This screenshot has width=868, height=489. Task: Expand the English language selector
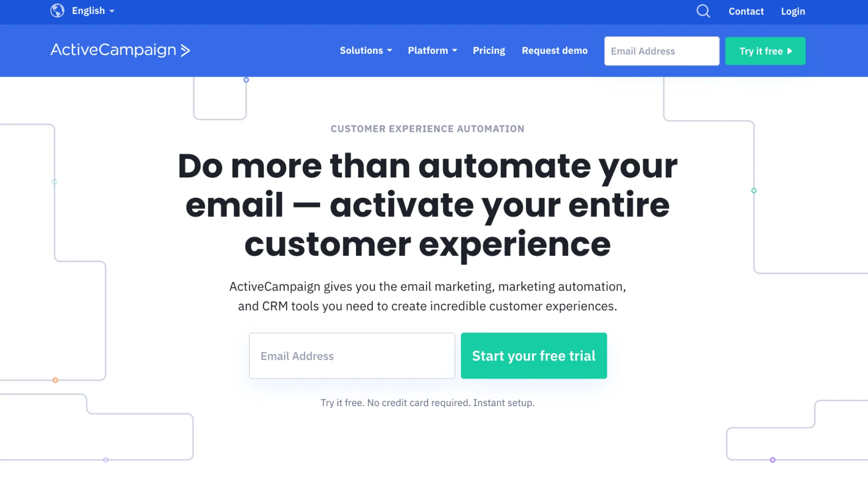tap(92, 11)
